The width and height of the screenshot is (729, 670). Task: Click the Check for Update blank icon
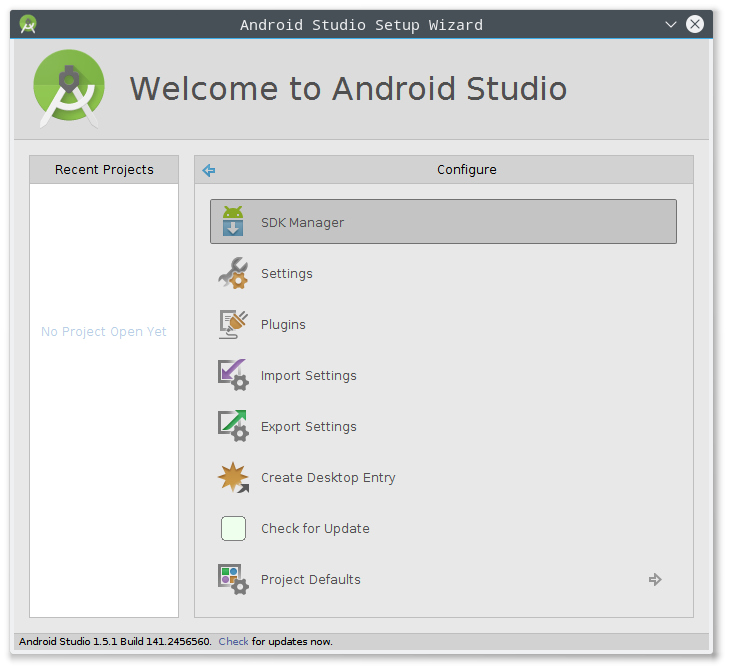coord(233,528)
